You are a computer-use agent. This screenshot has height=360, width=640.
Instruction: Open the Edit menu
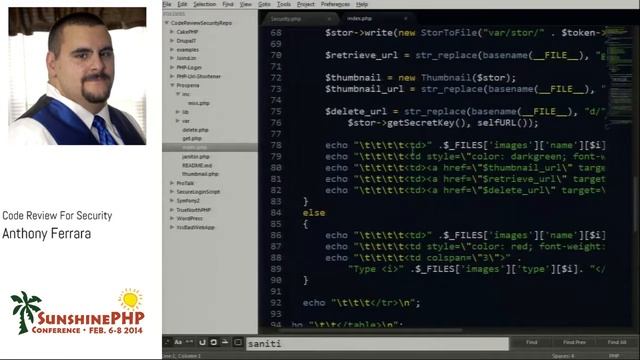point(182,4)
